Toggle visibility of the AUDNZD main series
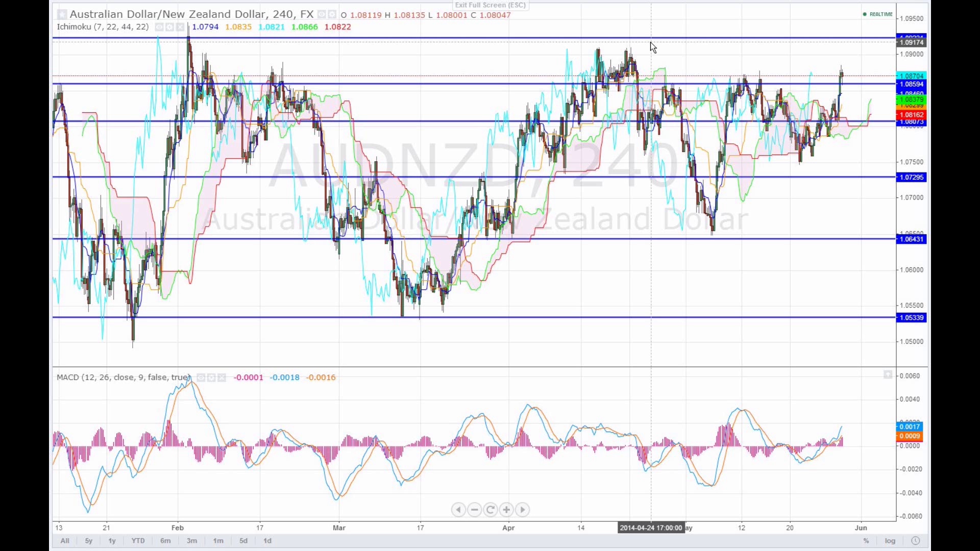980x551 pixels. tap(322, 14)
